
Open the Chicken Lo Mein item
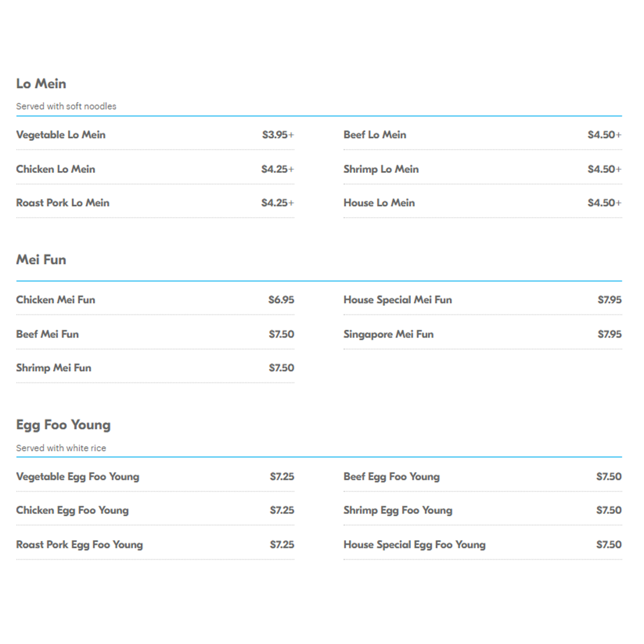click(55, 169)
